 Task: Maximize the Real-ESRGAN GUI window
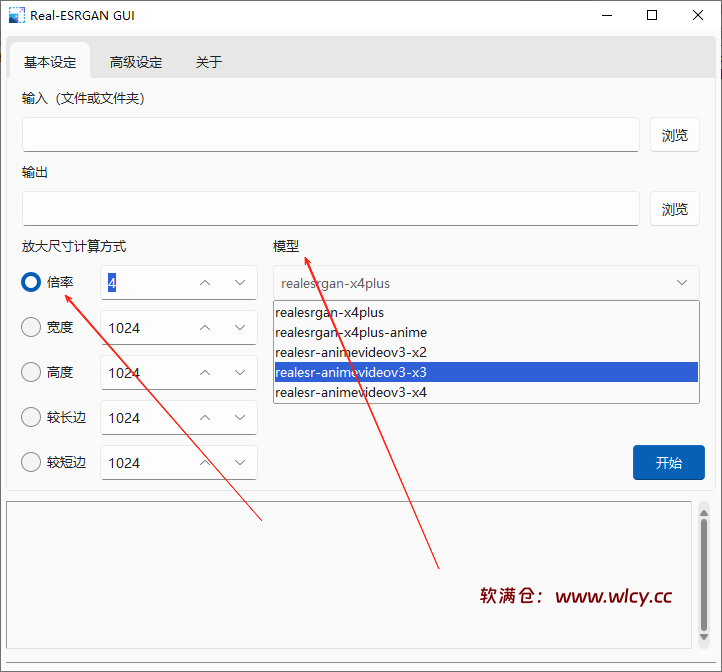[652, 15]
